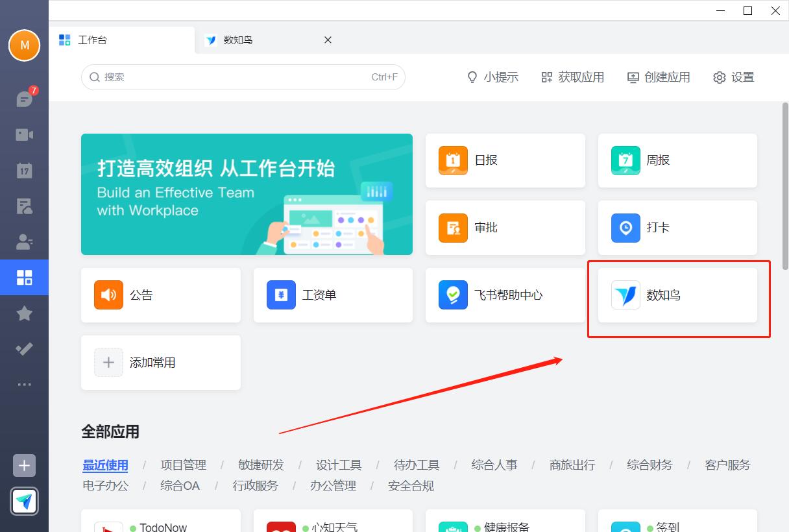The width and height of the screenshot is (789, 532).
Task: Click 小提示 tips button
Action: click(492, 77)
